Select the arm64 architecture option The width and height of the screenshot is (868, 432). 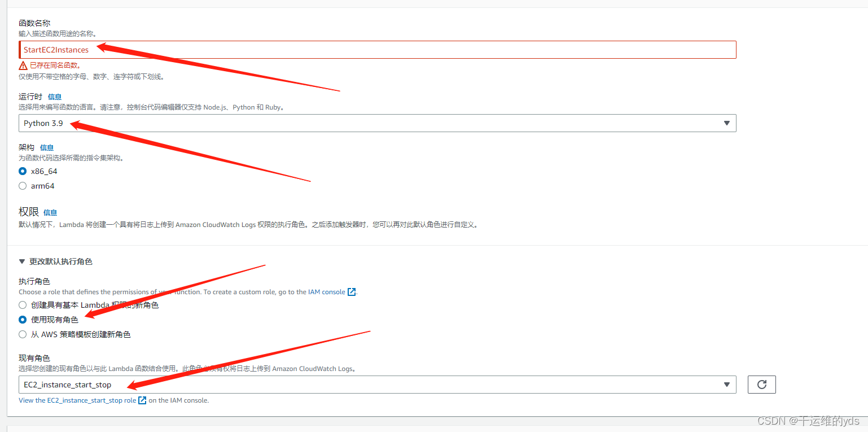pos(22,186)
